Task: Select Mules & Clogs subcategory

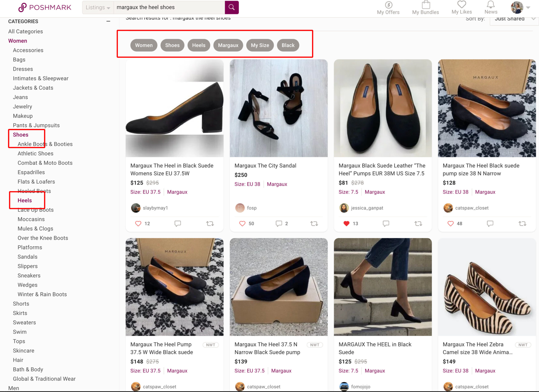Action: coord(35,229)
